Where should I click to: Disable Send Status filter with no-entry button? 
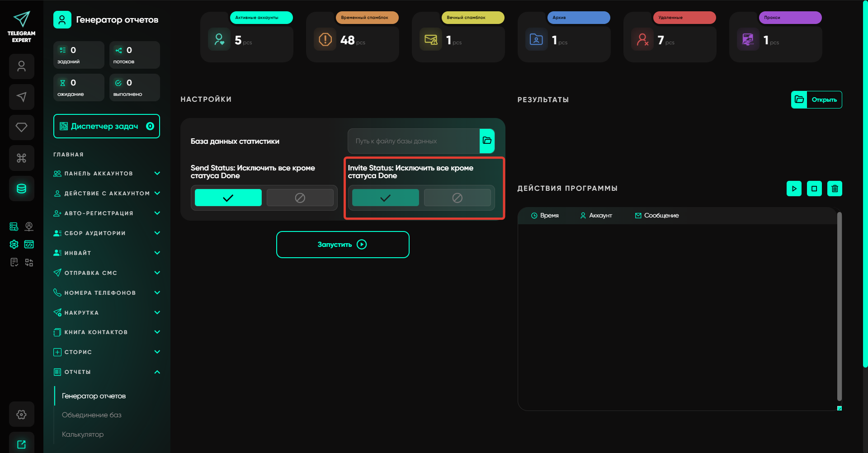pos(300,198)
